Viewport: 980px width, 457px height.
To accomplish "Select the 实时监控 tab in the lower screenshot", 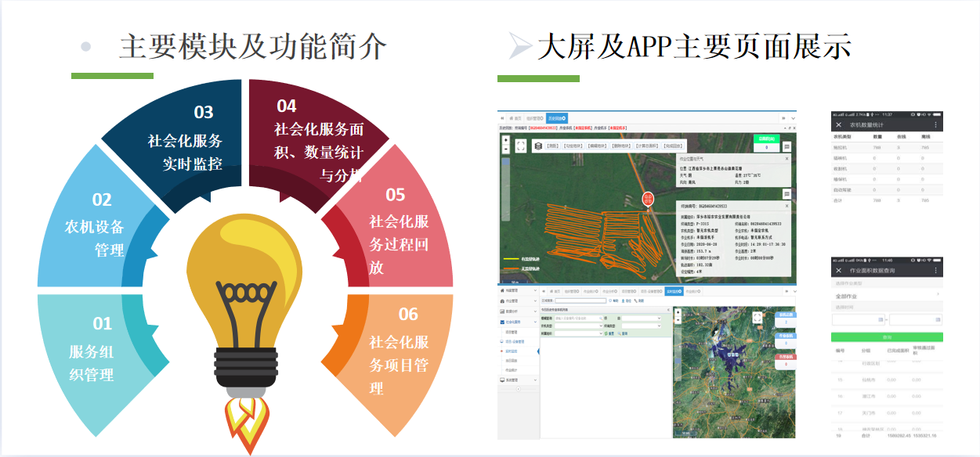I will [673, 290].
